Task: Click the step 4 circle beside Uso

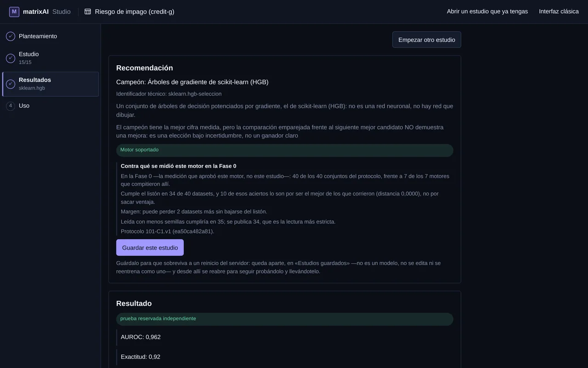Action: coord(11,106)
